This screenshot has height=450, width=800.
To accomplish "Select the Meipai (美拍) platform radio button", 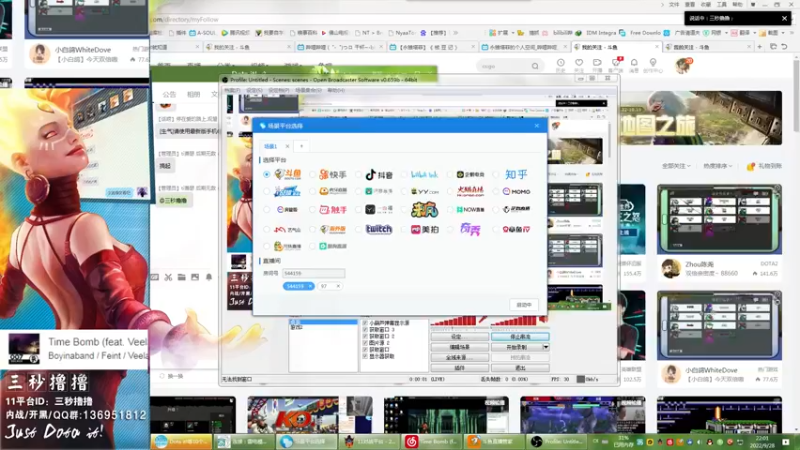I will (404, 230).
